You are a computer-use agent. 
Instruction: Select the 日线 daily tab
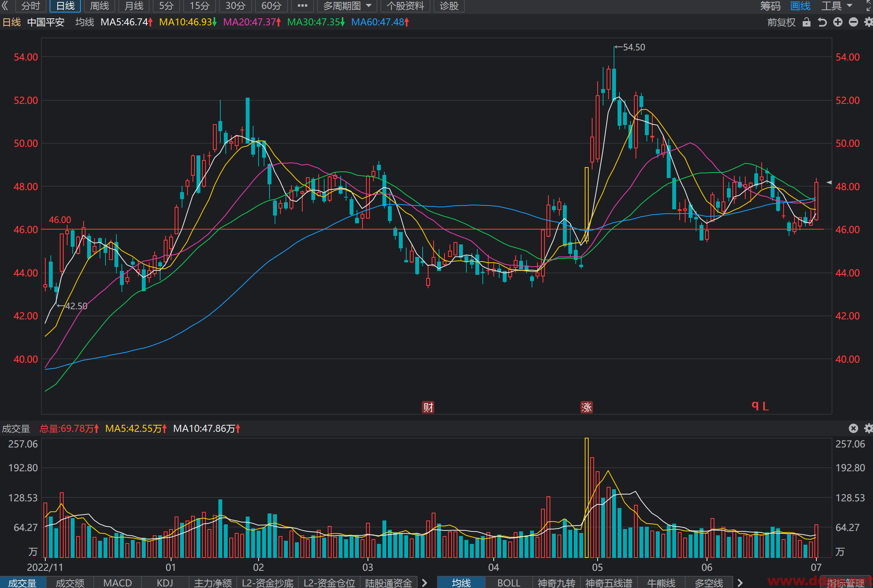[x=65, y=5]
